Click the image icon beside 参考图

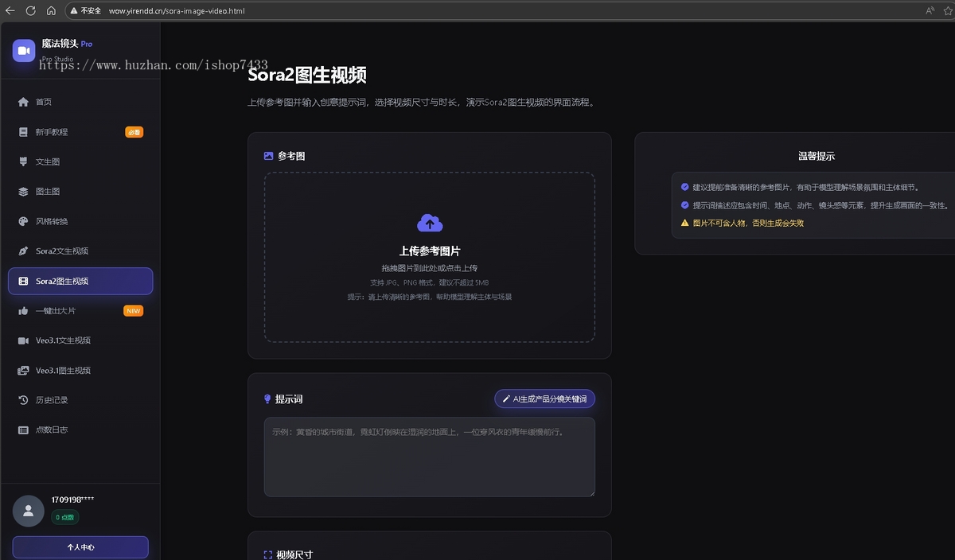point(269,156)
